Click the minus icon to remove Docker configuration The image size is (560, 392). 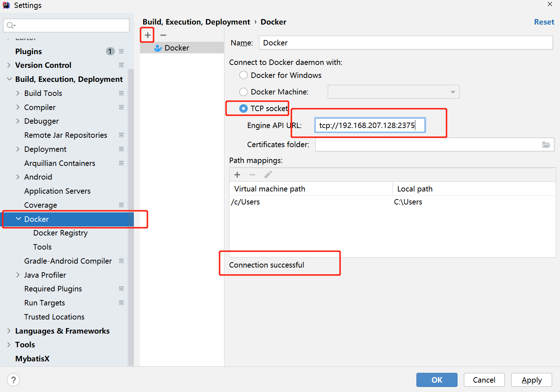click(x=163, y=35)
